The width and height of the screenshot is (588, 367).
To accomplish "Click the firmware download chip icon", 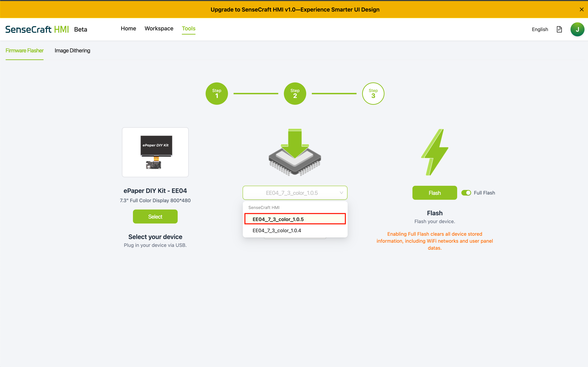I will coord(295,152).
